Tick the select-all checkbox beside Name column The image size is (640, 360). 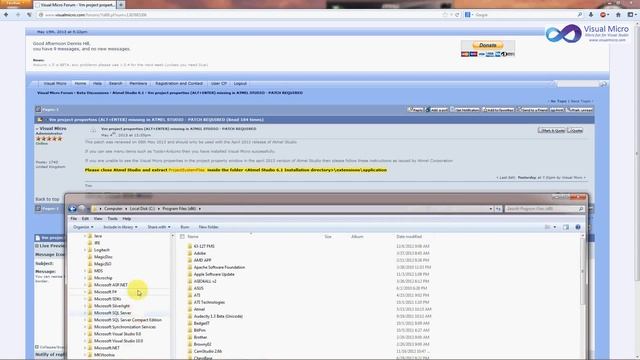click(182, 237)
